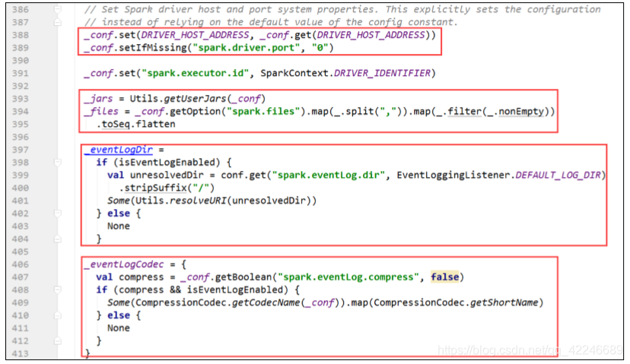Toggle the else fold marker at line 402

58,214
